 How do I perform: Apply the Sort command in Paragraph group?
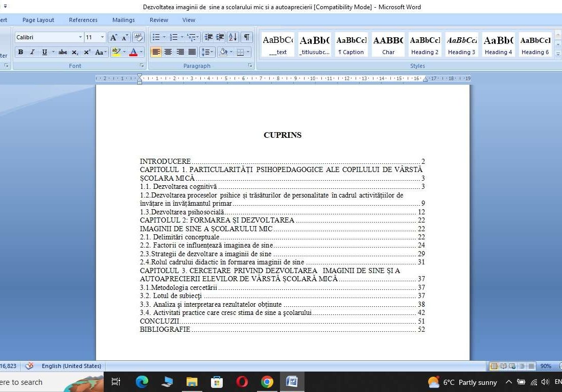(232, 37)
